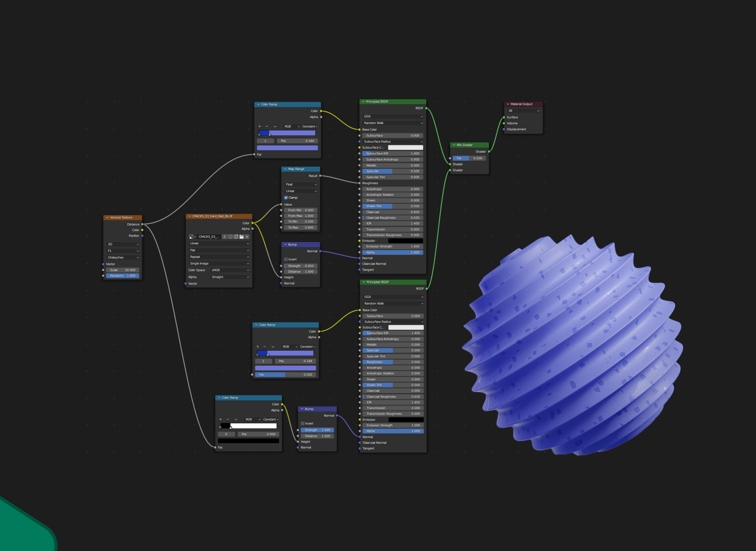Enable Invert on Bump with strength 1.000
The width and height of the screenshot is (756, 551).
pos(303,424)
